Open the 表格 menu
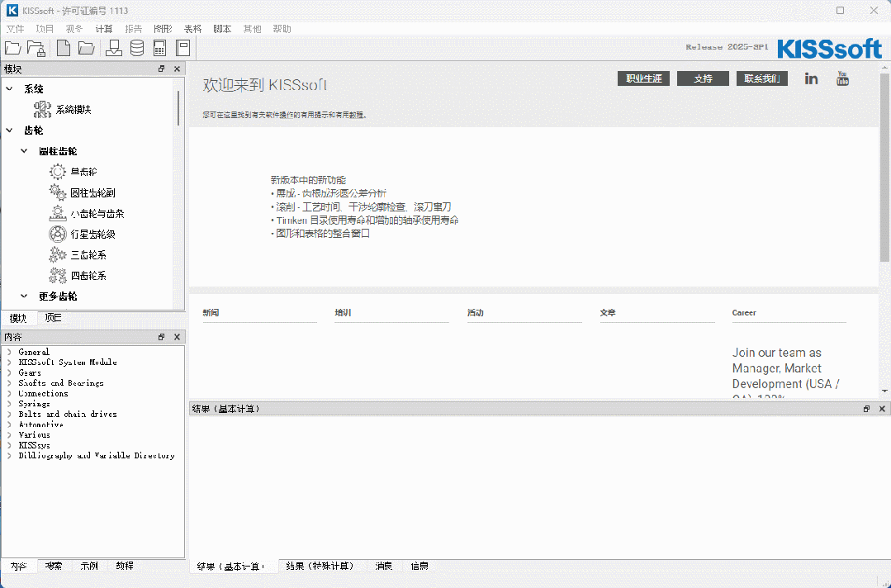 192,29
